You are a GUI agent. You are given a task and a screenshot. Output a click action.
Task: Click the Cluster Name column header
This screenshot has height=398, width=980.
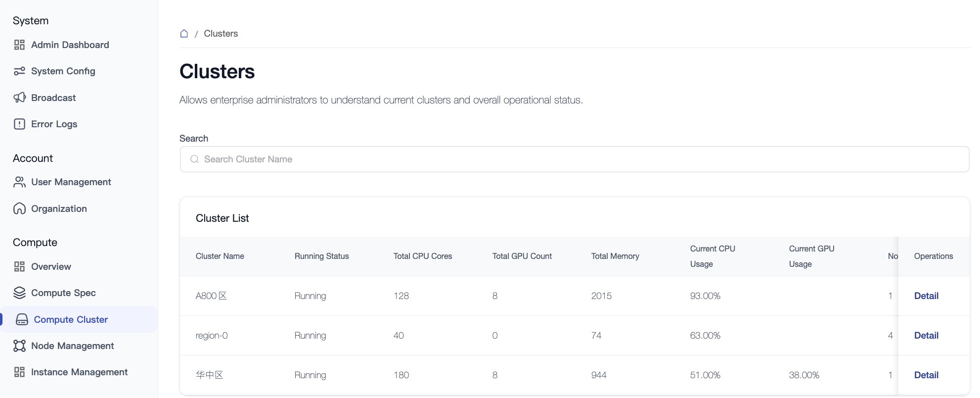220,256
